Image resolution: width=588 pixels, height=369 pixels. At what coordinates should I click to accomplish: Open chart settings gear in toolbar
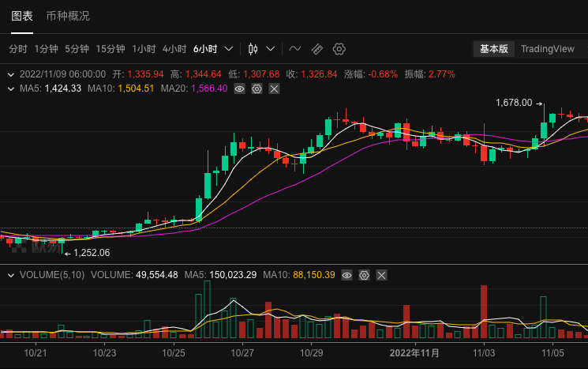[x=339, y=49]
